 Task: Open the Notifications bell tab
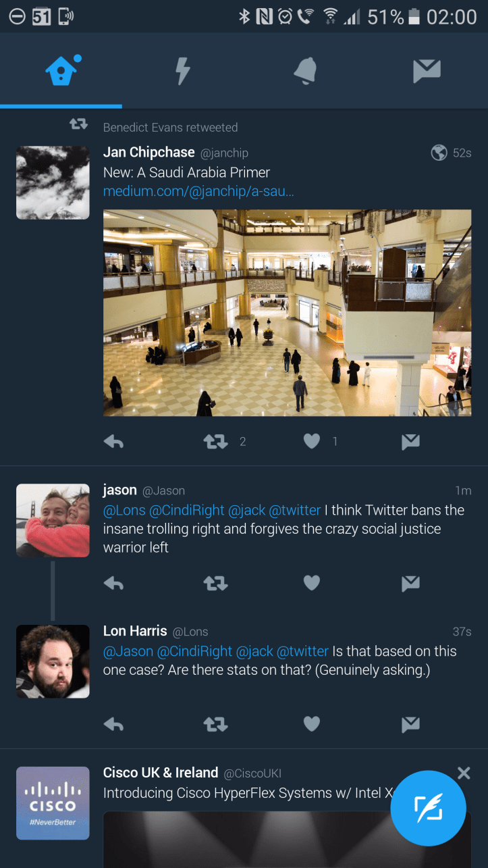305,70
